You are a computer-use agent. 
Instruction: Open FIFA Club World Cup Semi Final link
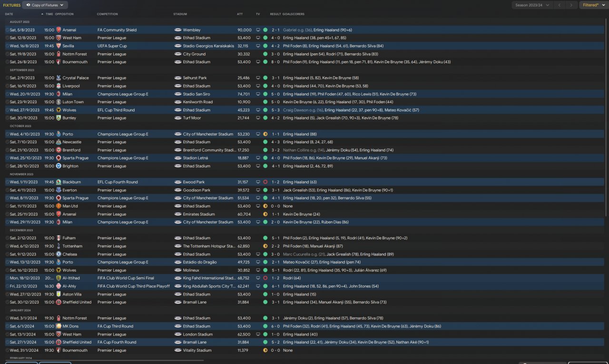coord(126,278)
